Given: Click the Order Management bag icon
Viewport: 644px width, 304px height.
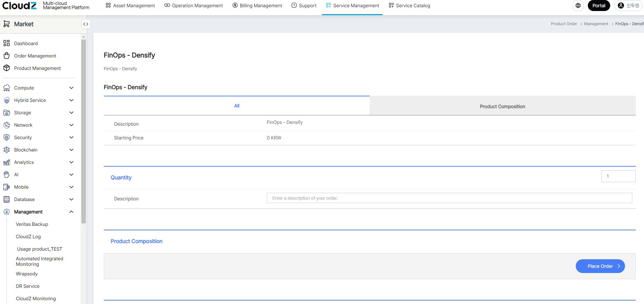Looking at the screenshot, I should [7, 55].
